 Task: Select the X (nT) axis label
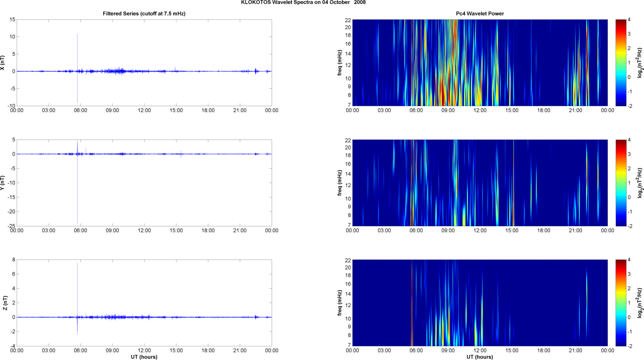[x=3, y=63]
